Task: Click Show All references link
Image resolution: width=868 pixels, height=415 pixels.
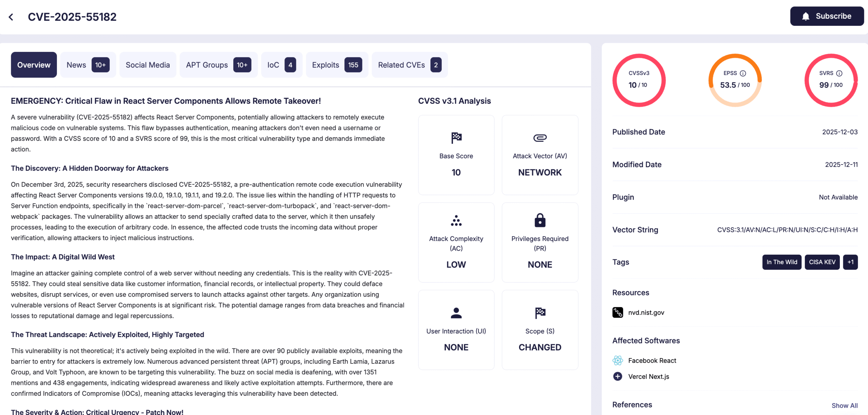Action: pos(844,406)
